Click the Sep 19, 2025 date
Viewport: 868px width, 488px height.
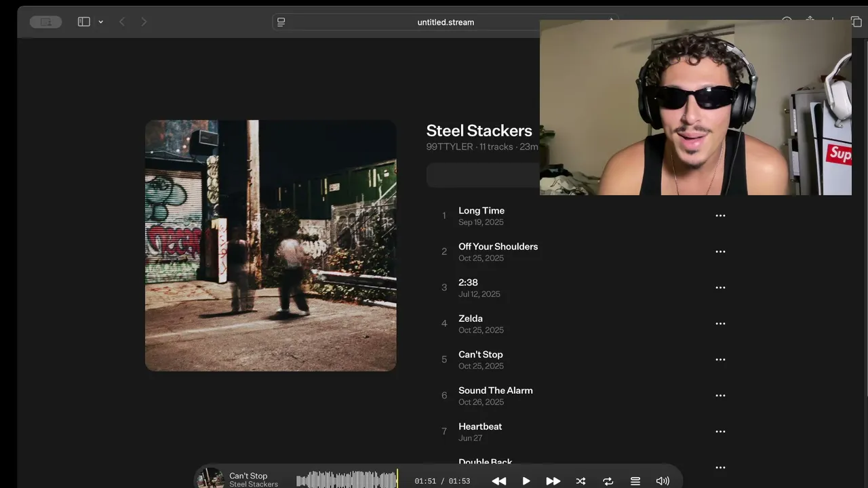pos(481,222)
